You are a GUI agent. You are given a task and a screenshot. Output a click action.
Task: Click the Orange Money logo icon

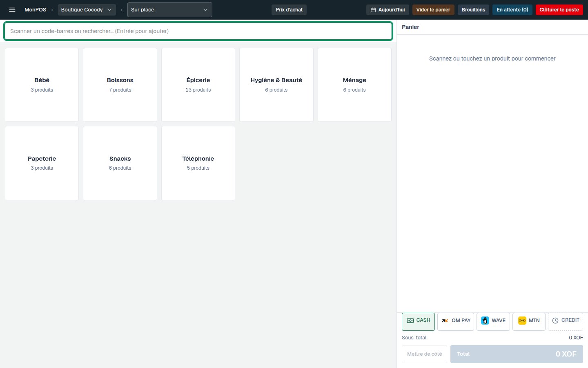(x=445, y=321)
